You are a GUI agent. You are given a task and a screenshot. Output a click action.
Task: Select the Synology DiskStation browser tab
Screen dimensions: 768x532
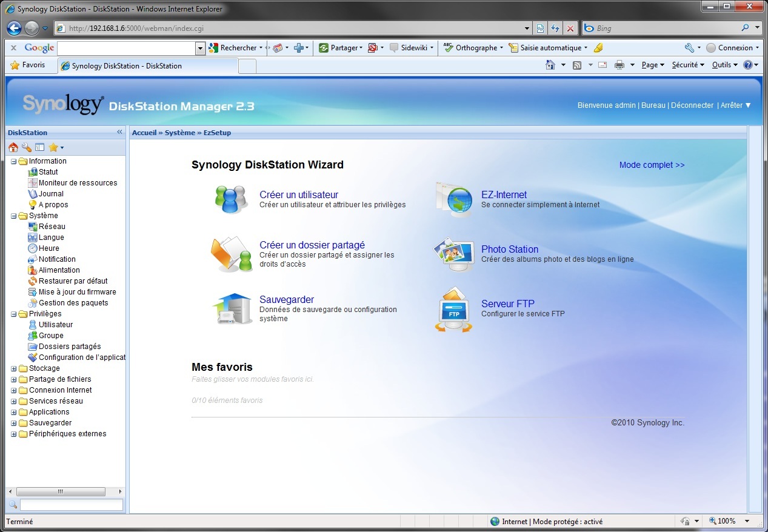click(x=148, y=66)
